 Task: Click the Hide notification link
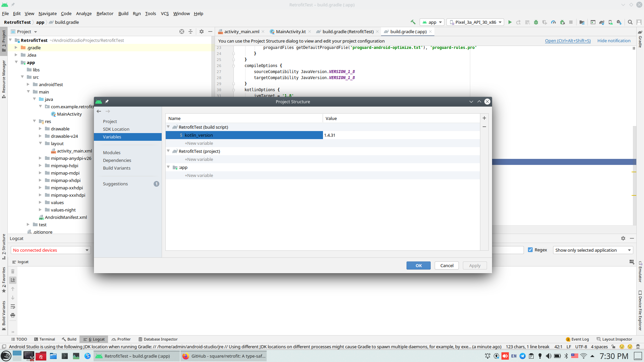pyautogui.click(x=614, y=41)
